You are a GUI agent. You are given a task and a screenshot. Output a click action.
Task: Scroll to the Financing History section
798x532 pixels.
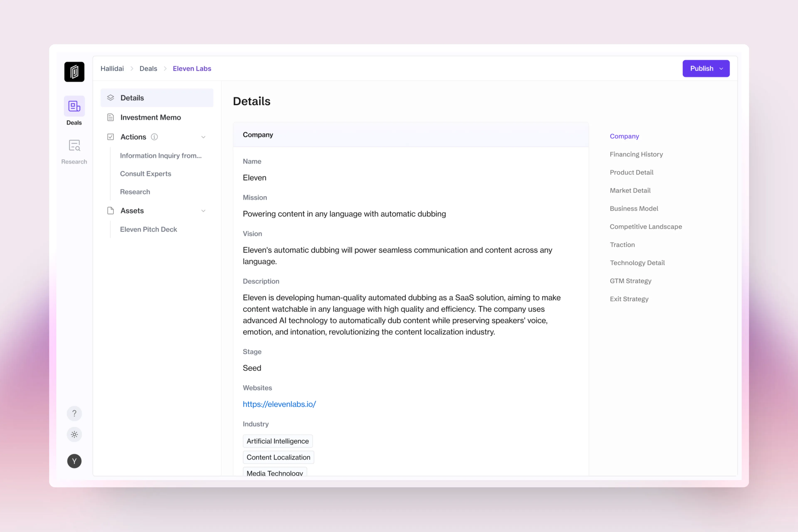(x=637, y=154)
